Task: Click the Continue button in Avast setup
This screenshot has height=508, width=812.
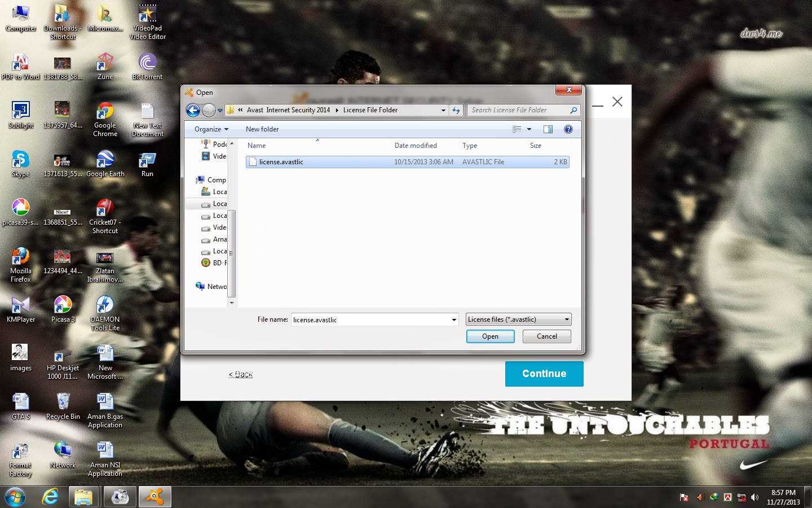Action: [x=544, y=374]
